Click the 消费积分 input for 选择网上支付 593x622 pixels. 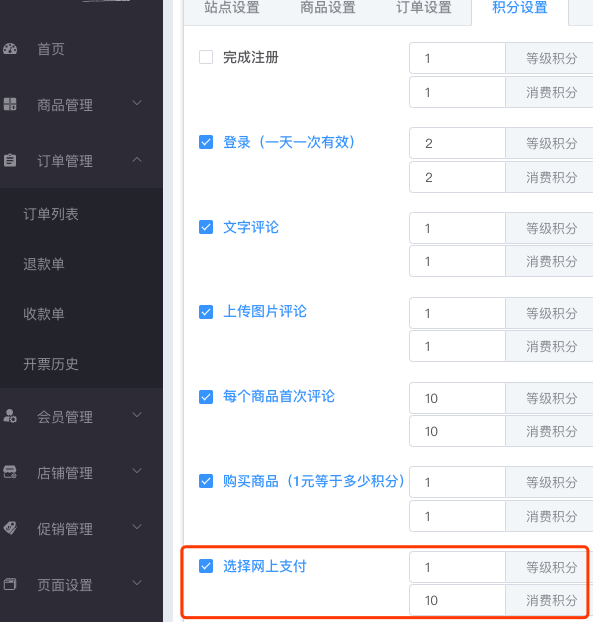pyautogui.click(x=457, y=600)
